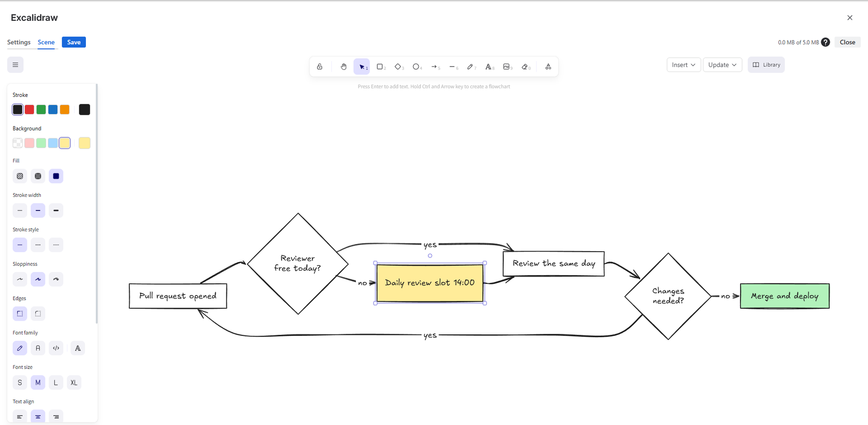The height and width of the screenshot is (425, 868).
Task: Set stroke width to extra bold
Action: [56, 211]
